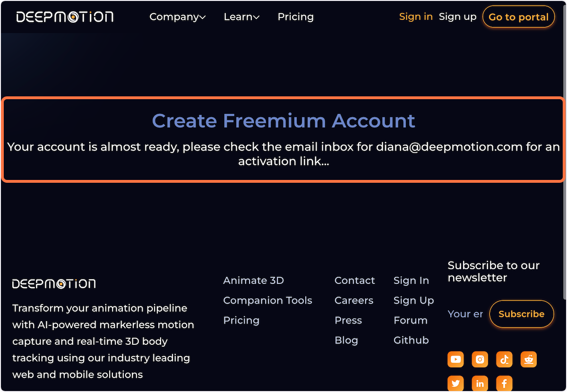Open the Forum link in the footer
The height and width of the screenshot is (392, 567).
[x=410, y=320]
